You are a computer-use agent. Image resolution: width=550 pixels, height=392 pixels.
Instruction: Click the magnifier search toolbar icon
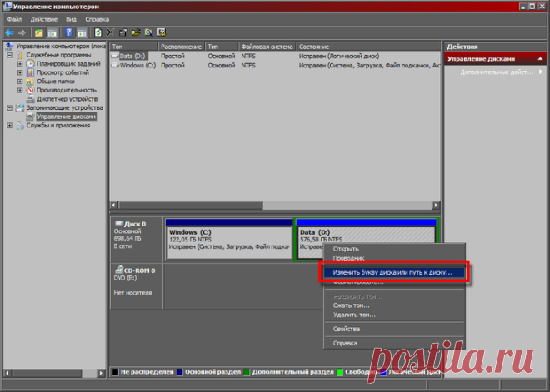click(148, 32)
